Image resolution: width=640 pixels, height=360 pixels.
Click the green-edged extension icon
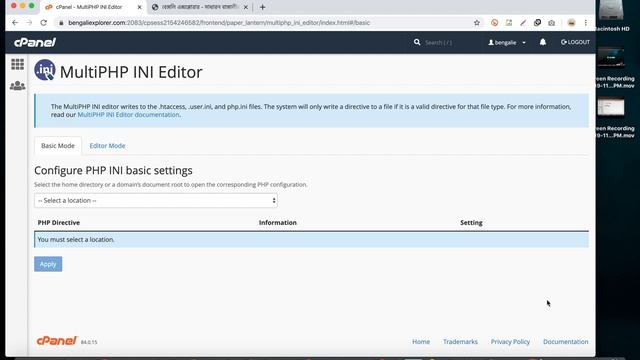point(509,23)
